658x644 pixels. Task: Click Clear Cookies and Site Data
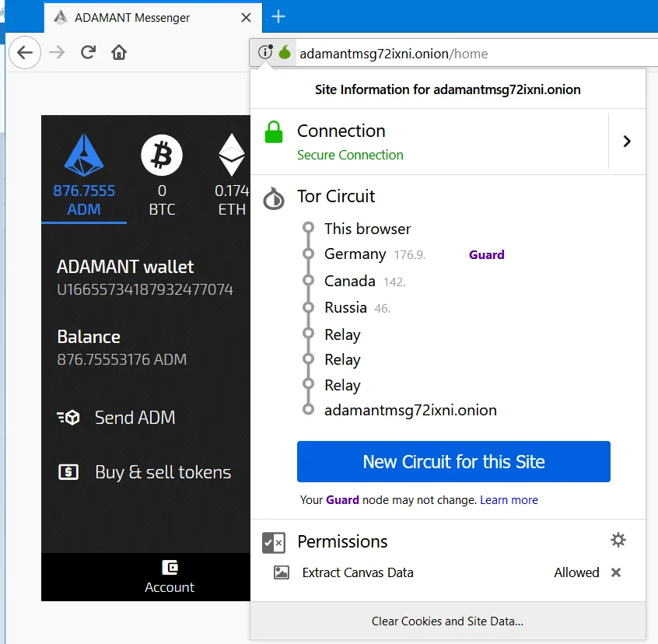pos(447,621)
